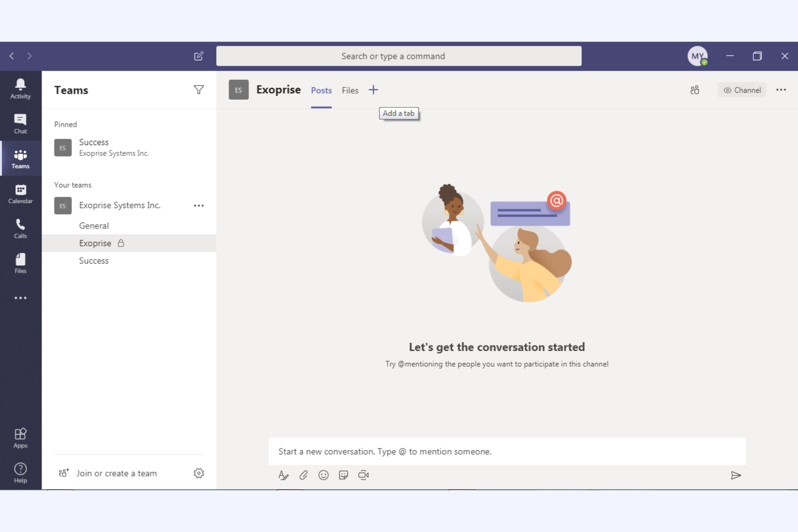Show team members with the people icon
The height and width of the screenshot is (532, 798).
[x=694, y=89]
